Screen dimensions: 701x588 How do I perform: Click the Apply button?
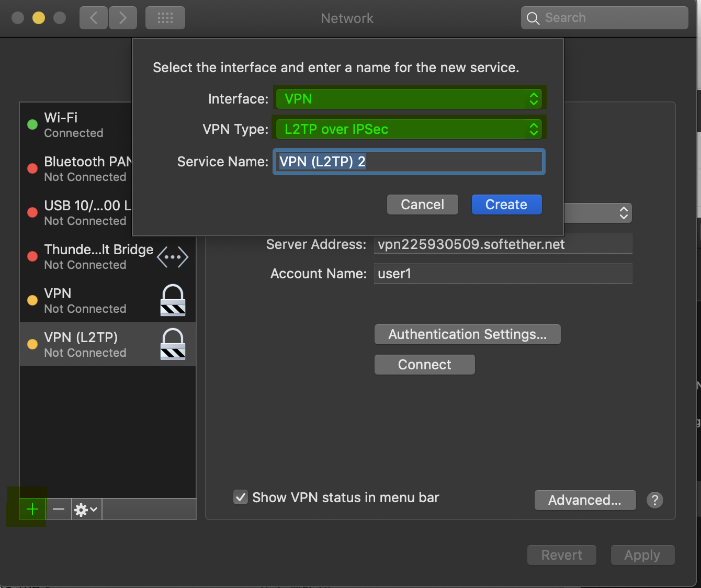[x=642, y=555]
